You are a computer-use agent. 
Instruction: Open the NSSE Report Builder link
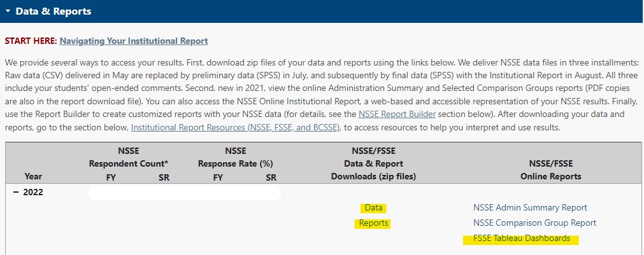(x=397, y=114)
